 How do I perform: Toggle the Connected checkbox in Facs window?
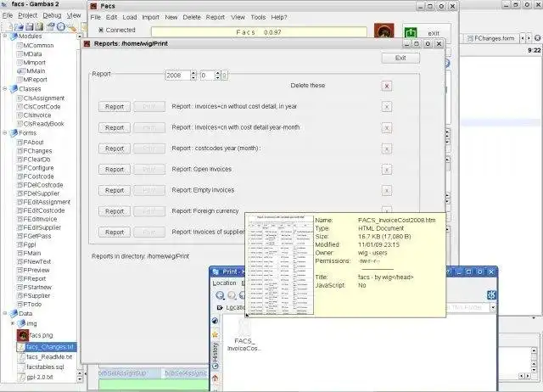[x=101, y=31]
